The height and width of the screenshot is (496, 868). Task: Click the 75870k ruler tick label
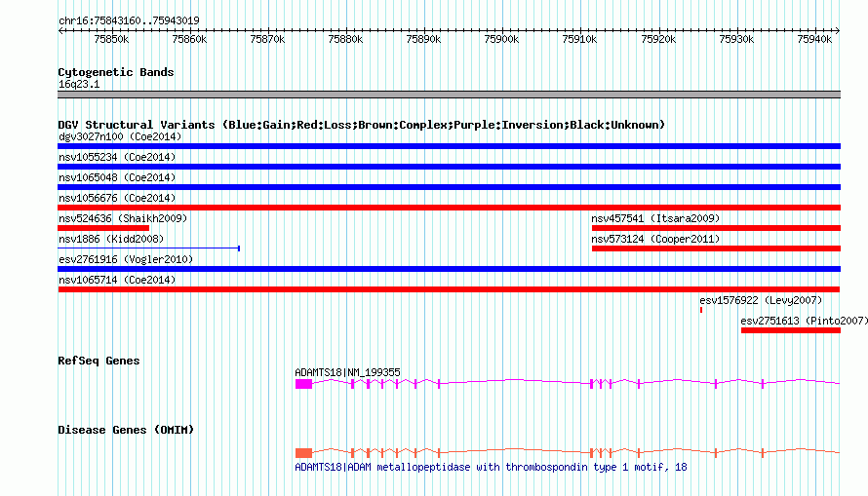[x=267, y=39]
